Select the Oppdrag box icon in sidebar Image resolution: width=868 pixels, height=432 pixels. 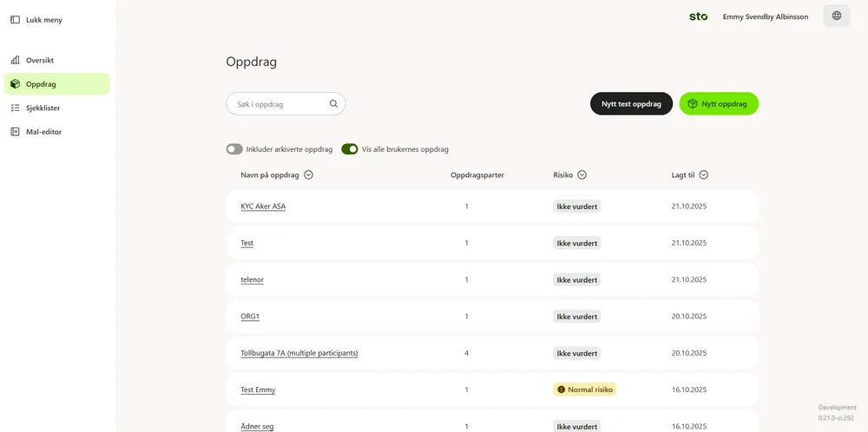(x=15, y=84)
